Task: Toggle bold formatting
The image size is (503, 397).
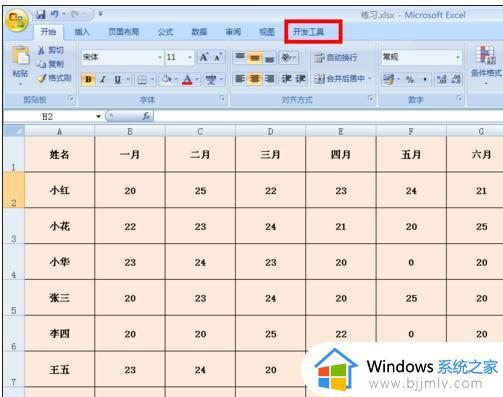Action: tap(88, 79)
